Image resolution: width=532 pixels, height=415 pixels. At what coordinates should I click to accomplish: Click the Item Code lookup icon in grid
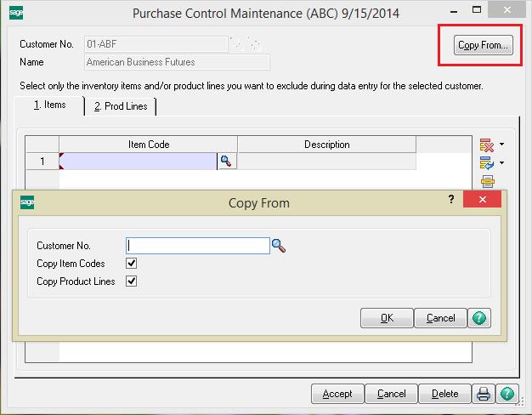[x=226, y=161]
